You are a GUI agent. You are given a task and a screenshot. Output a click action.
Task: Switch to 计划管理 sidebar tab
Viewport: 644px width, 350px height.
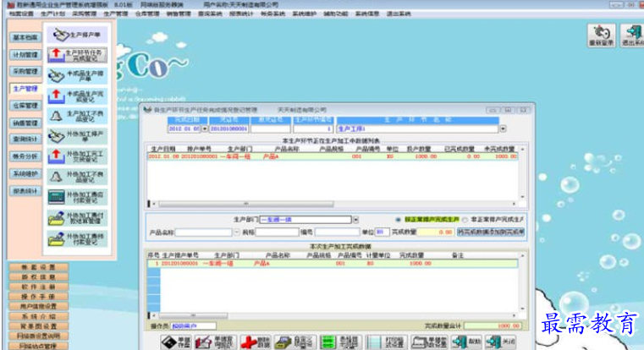(25, 55)
